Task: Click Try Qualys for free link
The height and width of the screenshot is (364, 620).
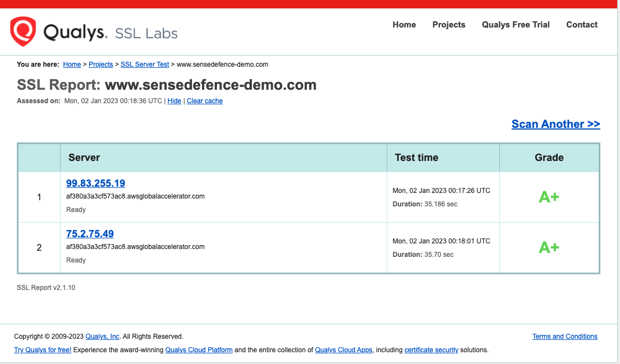Action: point(43,350)
